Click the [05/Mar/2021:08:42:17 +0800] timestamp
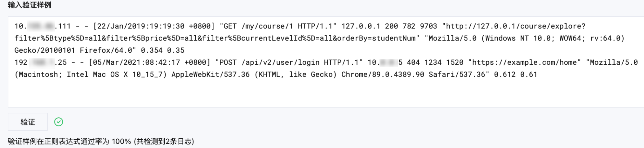 point(149,63)
